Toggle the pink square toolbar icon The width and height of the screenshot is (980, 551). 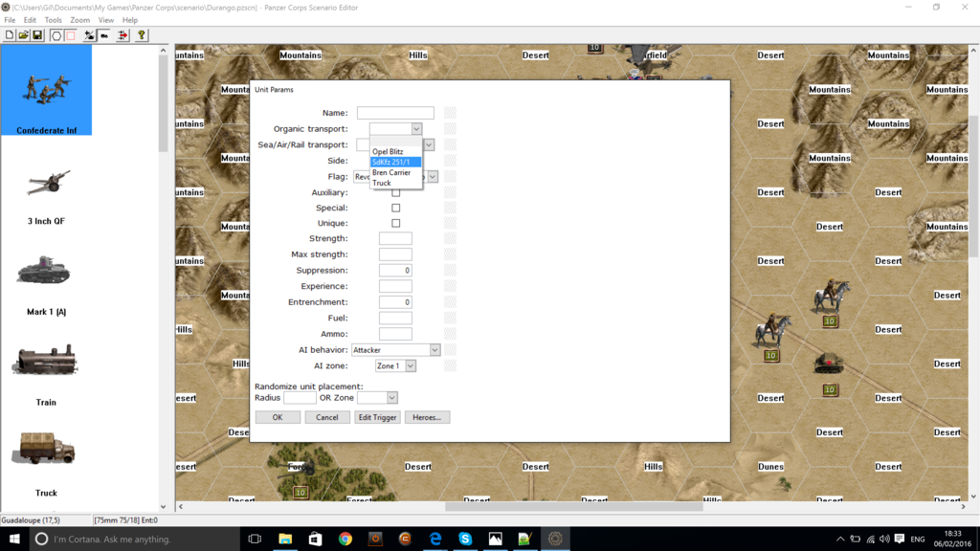point(71,35)
